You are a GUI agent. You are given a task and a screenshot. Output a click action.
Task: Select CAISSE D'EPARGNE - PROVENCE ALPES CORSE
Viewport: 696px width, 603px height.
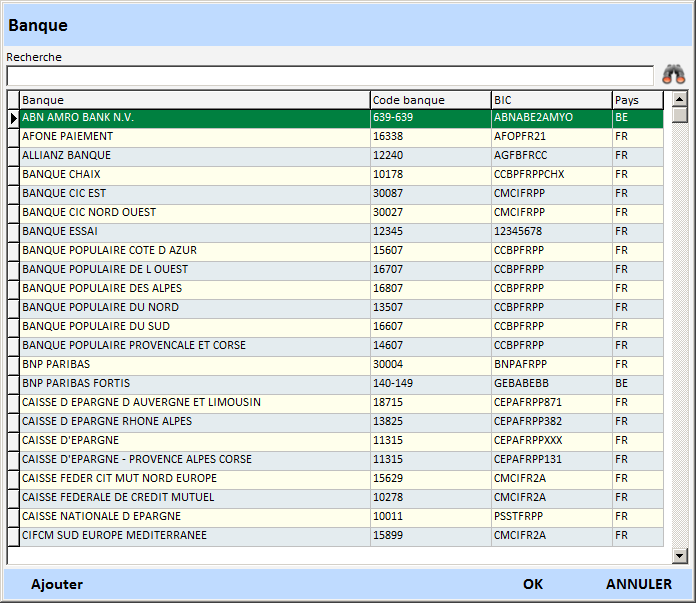335,460
